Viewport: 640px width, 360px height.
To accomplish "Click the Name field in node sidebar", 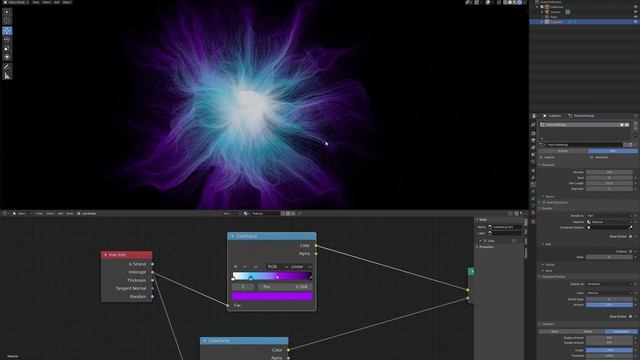I will point(504,227).
